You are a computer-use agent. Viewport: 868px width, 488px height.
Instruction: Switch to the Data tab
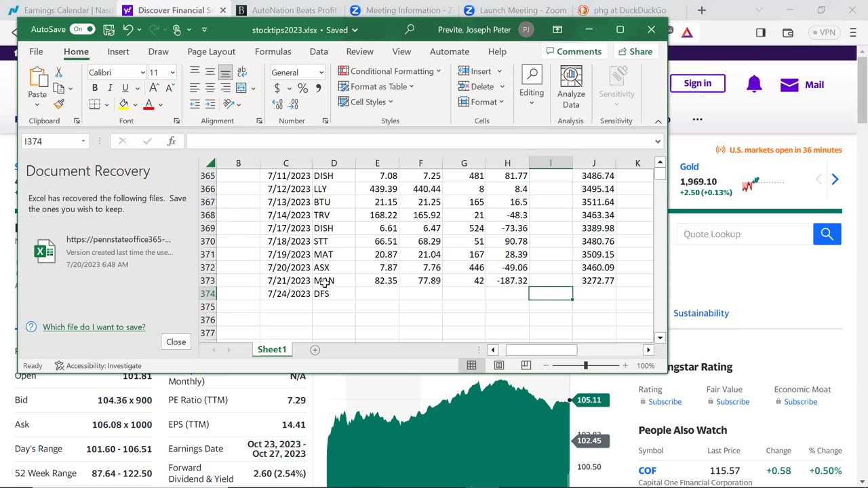(319, 52)
